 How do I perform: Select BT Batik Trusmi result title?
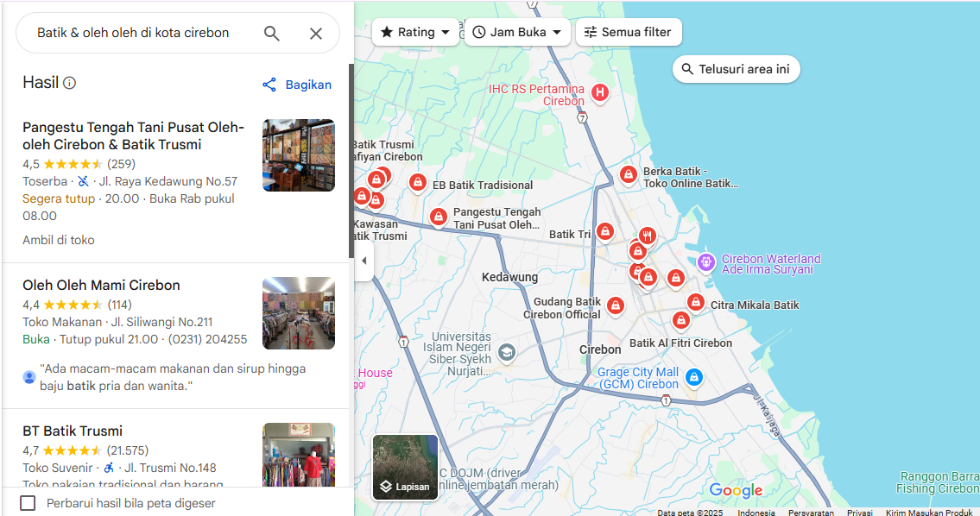pyautogui.click(x=73, y=431)
